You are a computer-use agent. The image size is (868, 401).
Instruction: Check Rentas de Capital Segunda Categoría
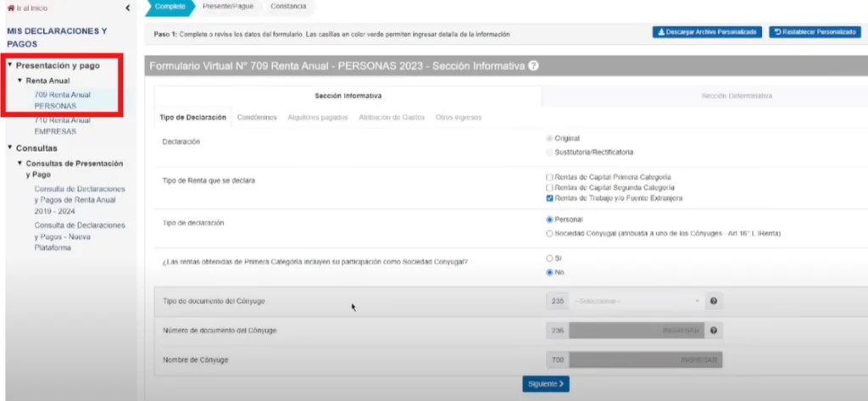pyautogui.click(x=550, y=187)
